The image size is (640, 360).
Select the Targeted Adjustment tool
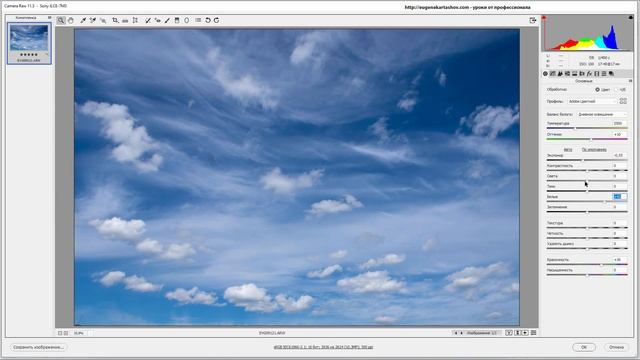point(103,20)
